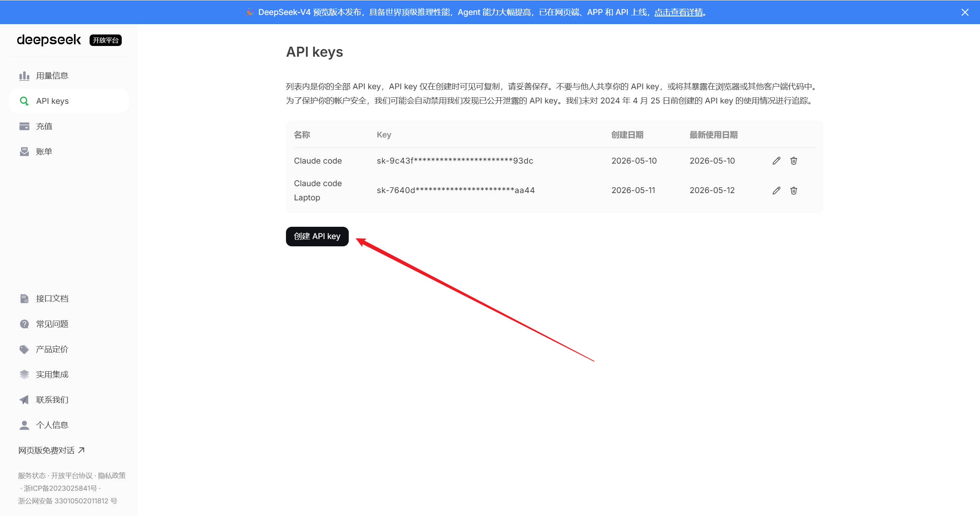Click the name Claude code Laptop
Image resolution: width=980 pixels, height=516 pixels.
click(318, 190)
